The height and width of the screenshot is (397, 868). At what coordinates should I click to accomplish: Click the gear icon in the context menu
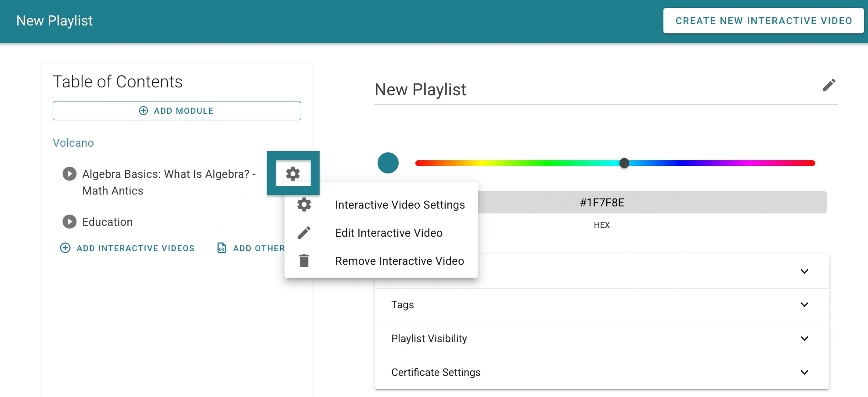pyautogui.click(x=304, y=205)
